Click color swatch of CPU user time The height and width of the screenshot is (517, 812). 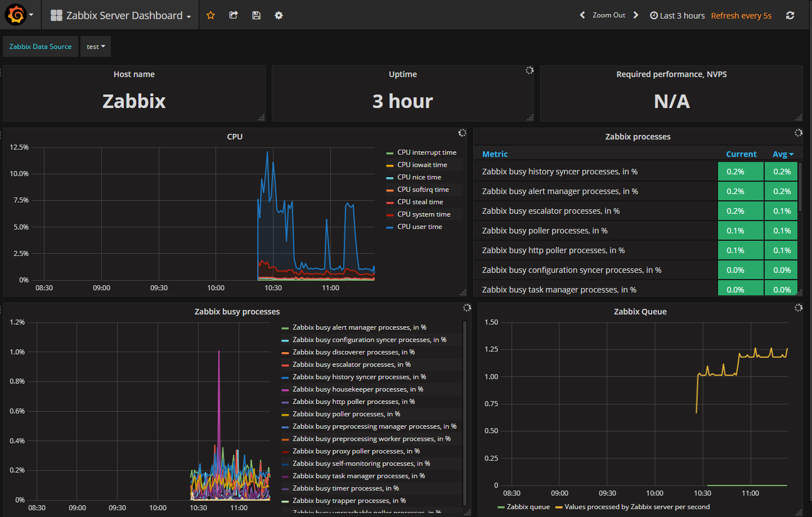(x=390, y=227)
